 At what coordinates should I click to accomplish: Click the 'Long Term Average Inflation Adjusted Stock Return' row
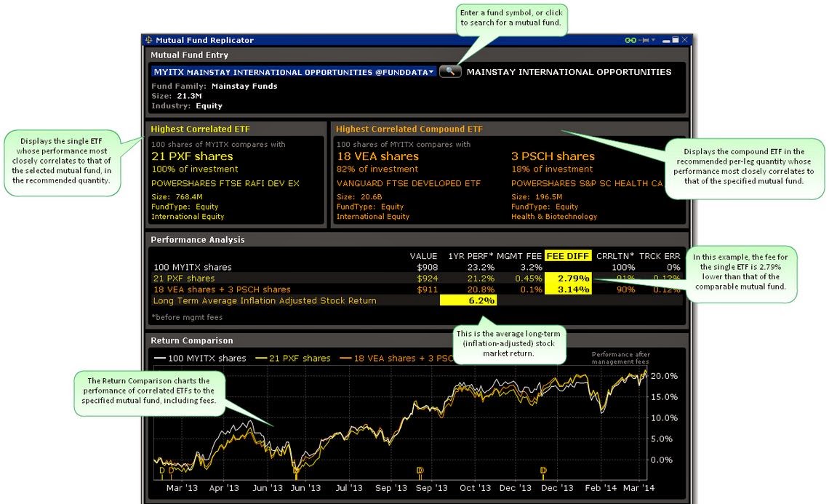[417, 300]
